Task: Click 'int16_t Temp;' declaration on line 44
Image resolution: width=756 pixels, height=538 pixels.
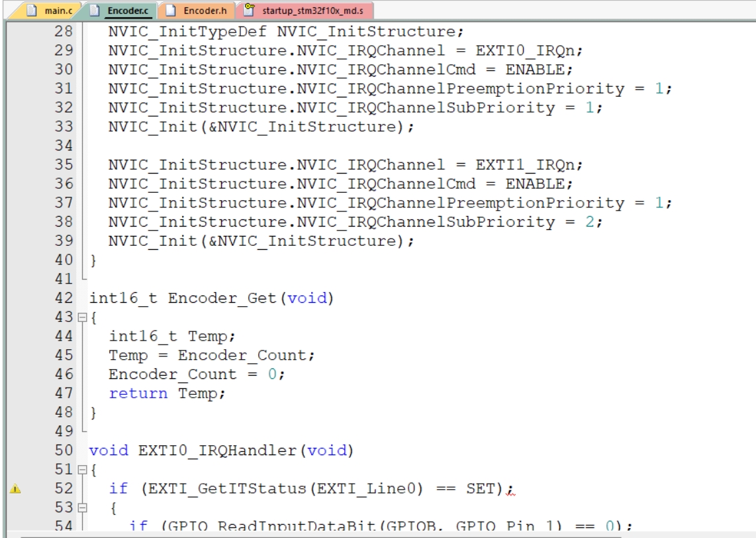Action: [x=172, y=337]
